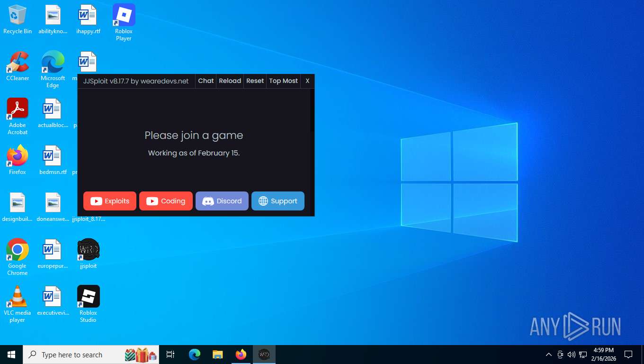Select the designbuil... image file icon

point(18,208)
